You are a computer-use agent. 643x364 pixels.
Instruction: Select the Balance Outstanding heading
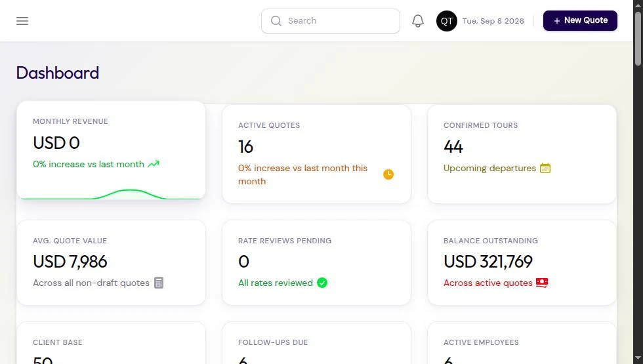[491, 241]
